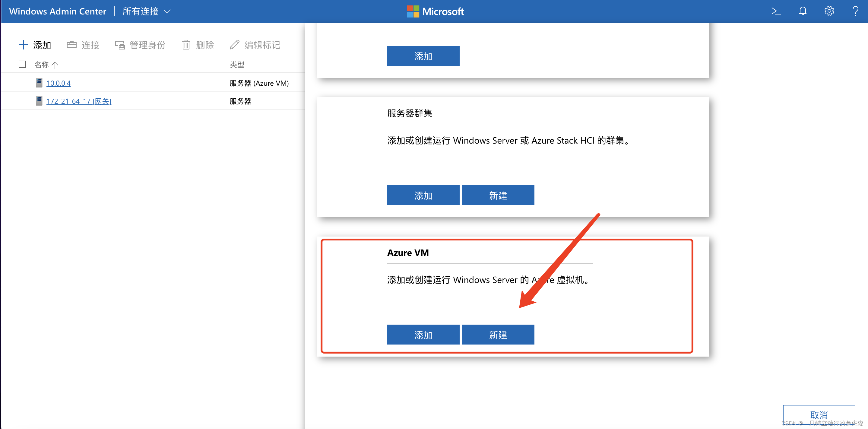Screen dimensions: 868x429
Task: Click the server icon beside 172_21_64_17
Action: (x=39, y=101)
